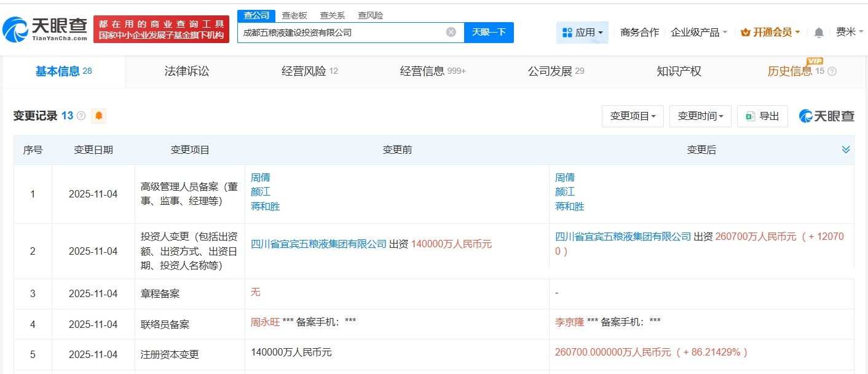
Task: Click the orange bell icon beside 变更记录
Action: coord(99,116)
